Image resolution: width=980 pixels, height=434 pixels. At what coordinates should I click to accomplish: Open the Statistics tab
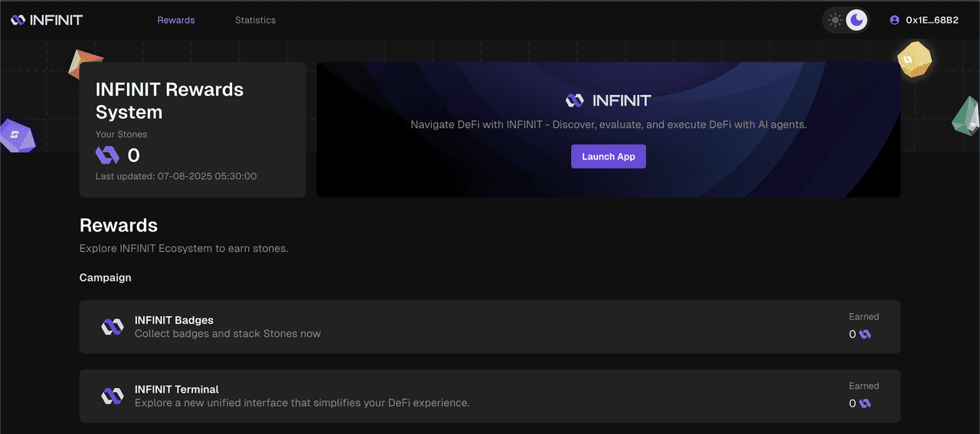(x=255, y=20)
